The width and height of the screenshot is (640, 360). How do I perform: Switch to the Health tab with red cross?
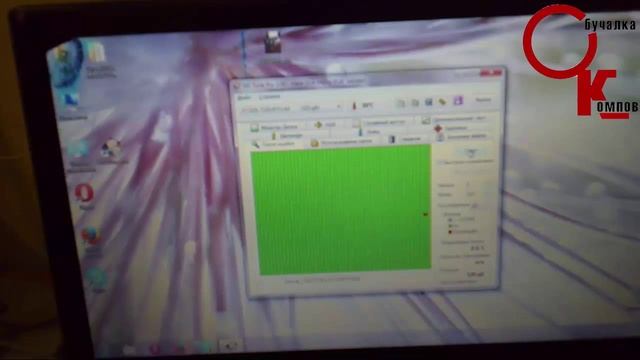450,129
